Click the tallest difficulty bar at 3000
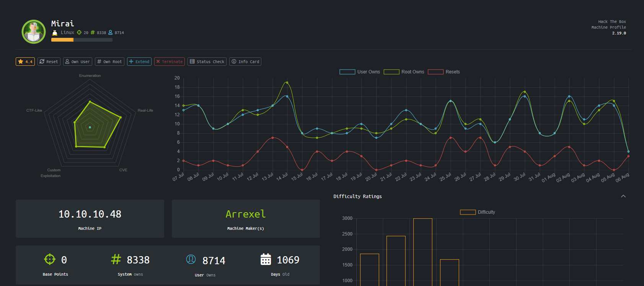644x286 pixels. click(x=423, y=252)
